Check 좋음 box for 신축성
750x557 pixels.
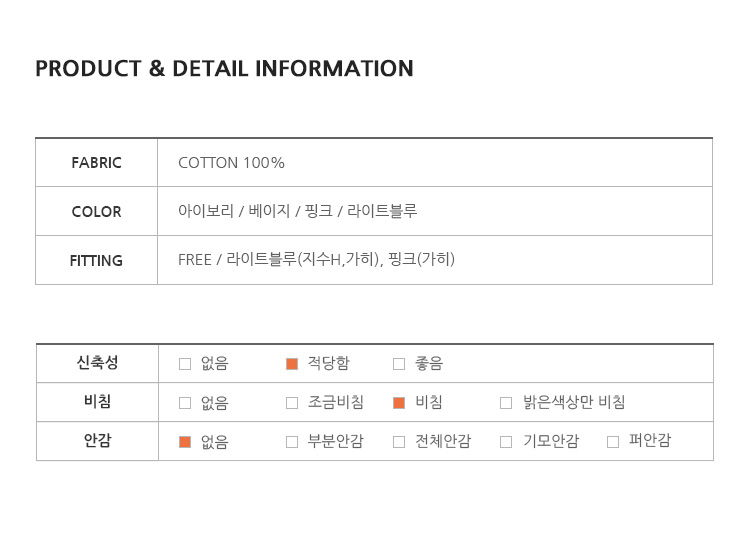[399, 364]
